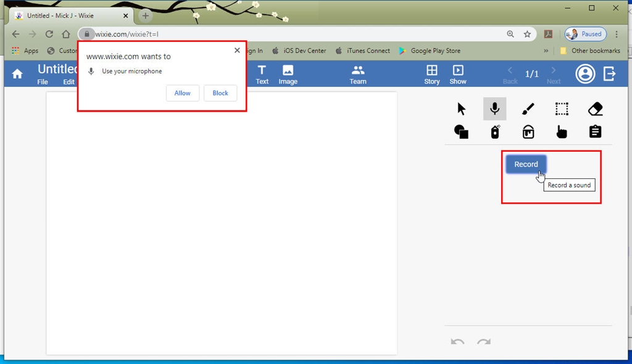Reload the page
The image size is (632, 364).
pos(49,35)
